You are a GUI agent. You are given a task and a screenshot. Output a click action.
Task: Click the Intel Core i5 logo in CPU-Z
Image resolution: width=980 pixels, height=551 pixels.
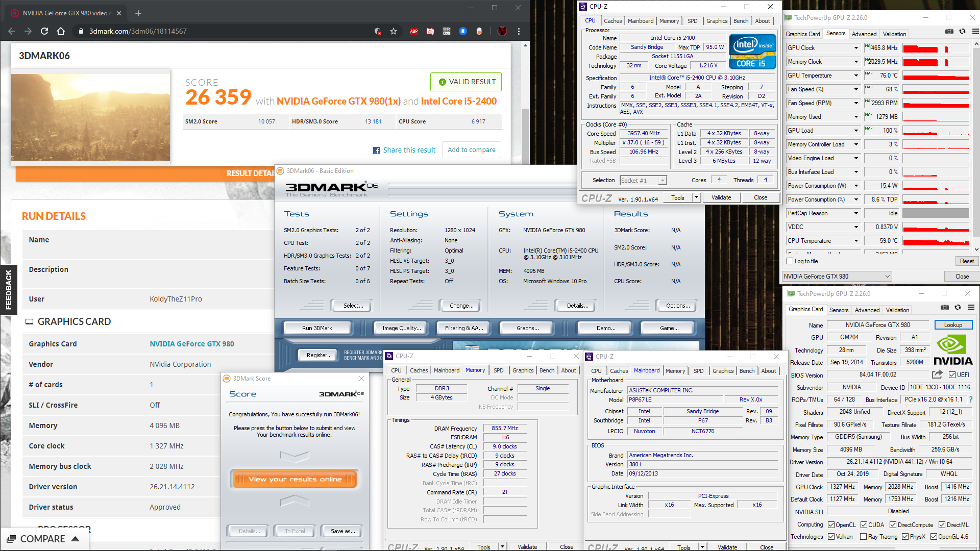[x=752, y=51]
